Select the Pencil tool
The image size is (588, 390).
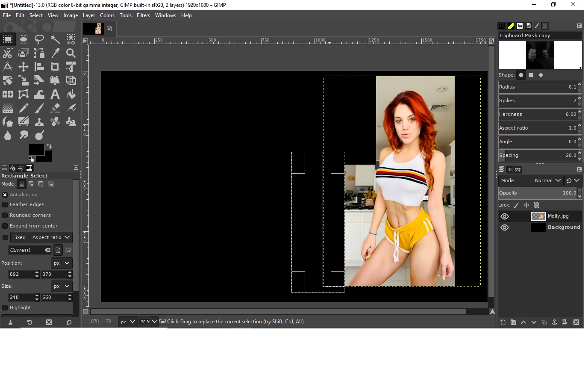click(x=24, y=108)
